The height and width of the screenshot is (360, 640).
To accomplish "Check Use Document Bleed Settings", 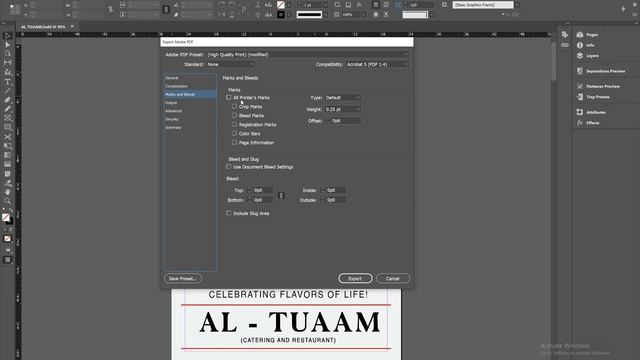I will point(229,167).
